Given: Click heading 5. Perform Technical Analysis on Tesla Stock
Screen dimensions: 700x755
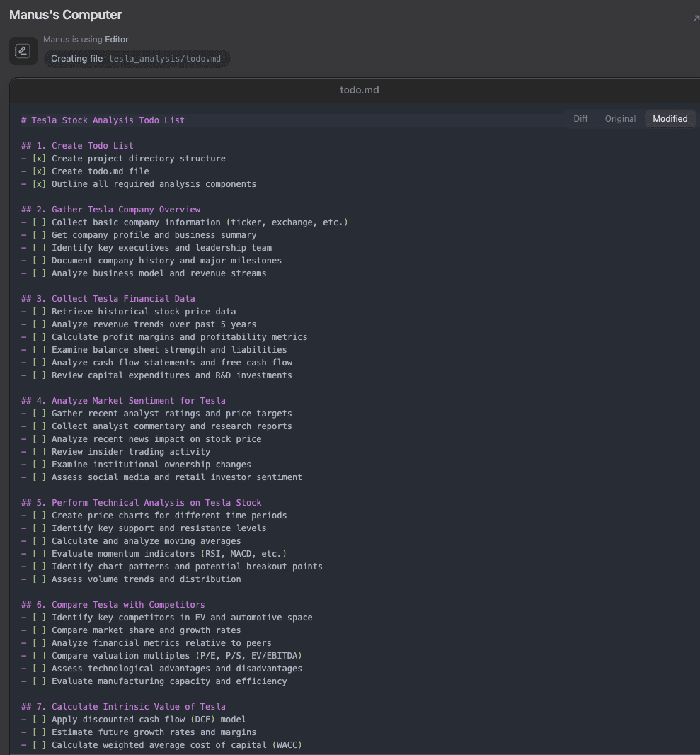Looking at the screenshot, I should pos(142,503).
